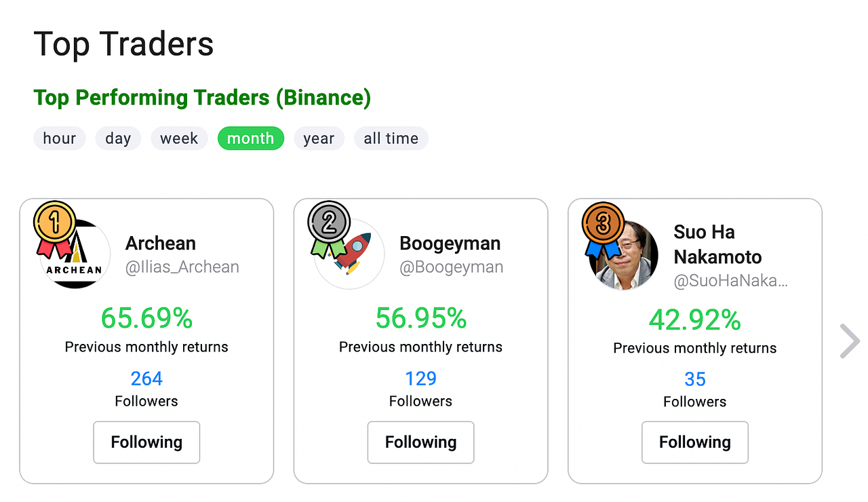Open the @Boogeyman handle link
The image size is (868, 502).
pyautogui.click(x=452, y=267)
